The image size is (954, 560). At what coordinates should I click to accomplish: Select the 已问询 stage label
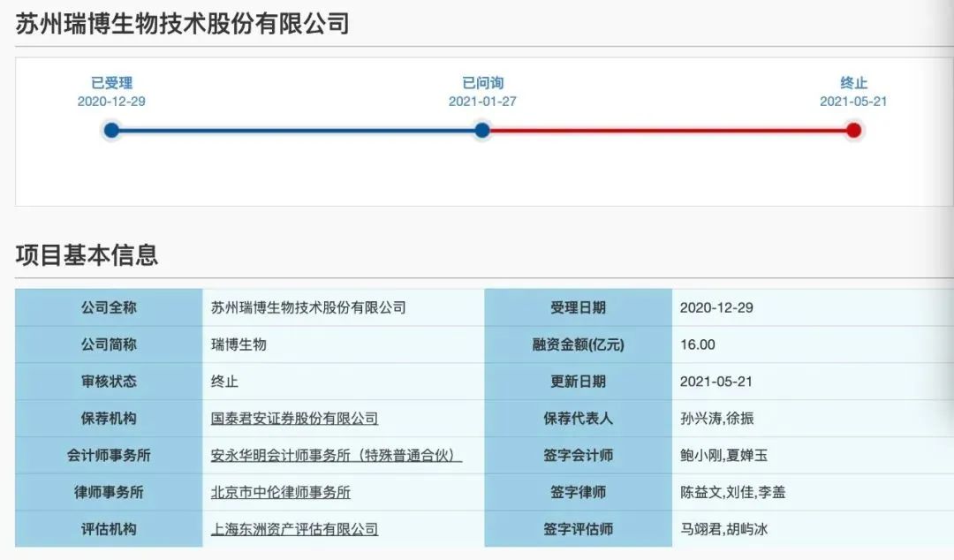482,83
